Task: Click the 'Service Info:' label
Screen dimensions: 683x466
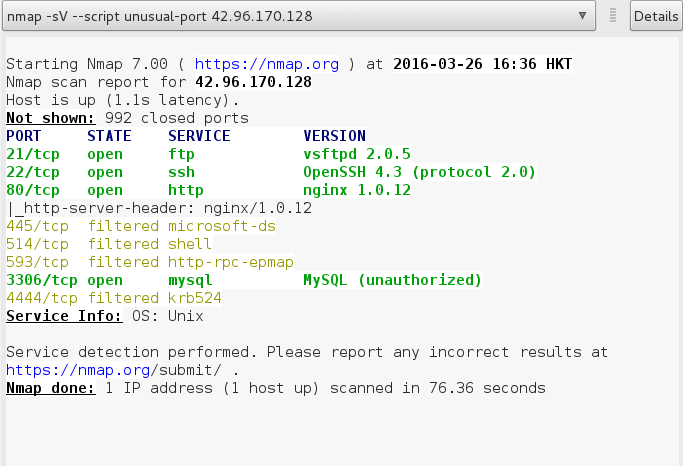Action: click(64, 316)
